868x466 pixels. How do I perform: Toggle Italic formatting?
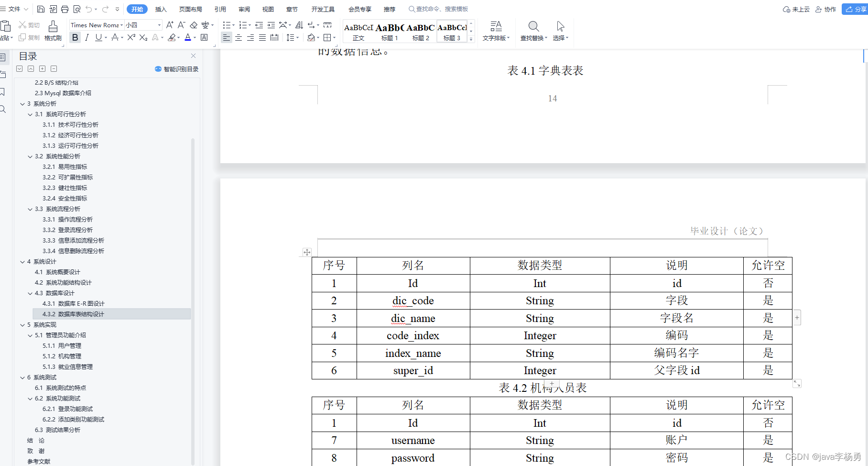(87, 37)
